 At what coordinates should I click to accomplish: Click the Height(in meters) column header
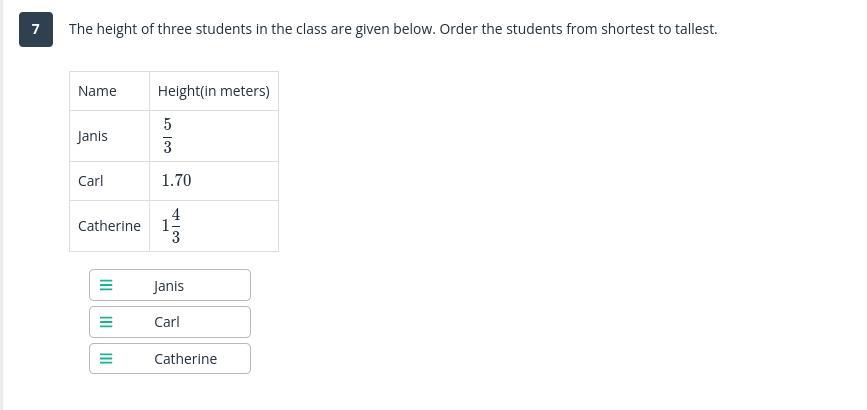click(213, 91)
